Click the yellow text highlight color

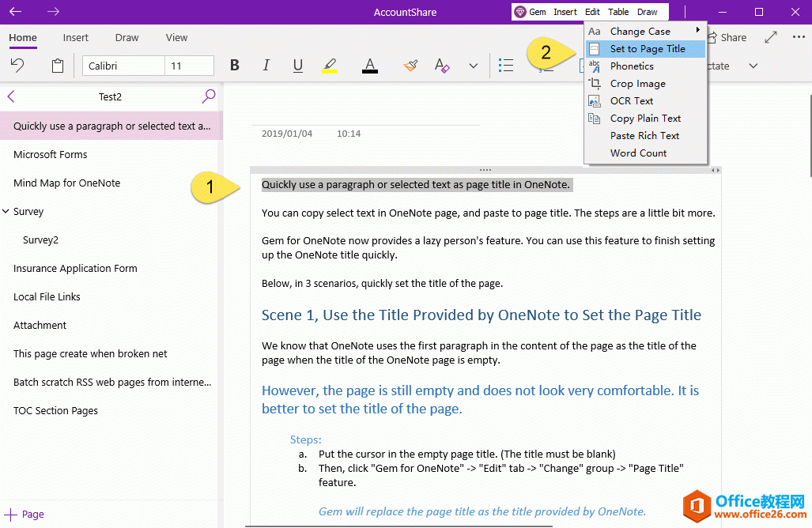coord(330,66)
